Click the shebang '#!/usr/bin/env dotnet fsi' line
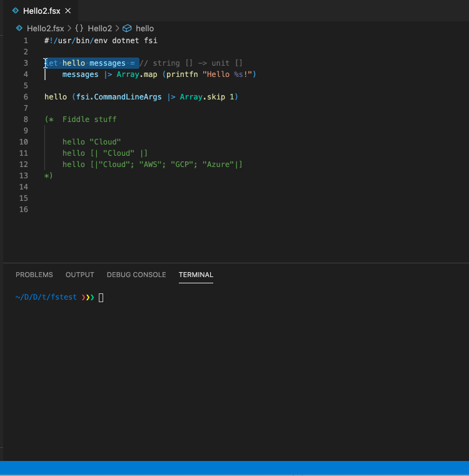 pos(101,41)
